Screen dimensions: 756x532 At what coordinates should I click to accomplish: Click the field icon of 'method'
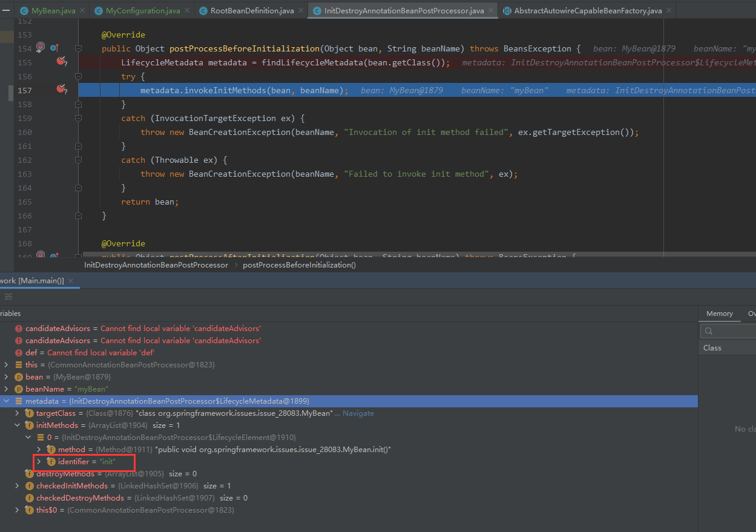[51, 450]
